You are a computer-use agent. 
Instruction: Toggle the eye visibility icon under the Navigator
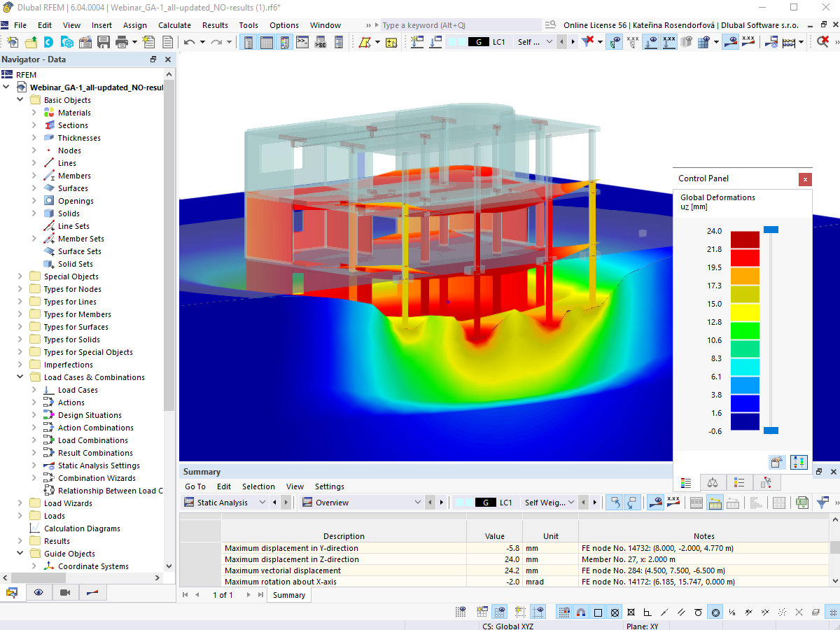tap(38, 593)
